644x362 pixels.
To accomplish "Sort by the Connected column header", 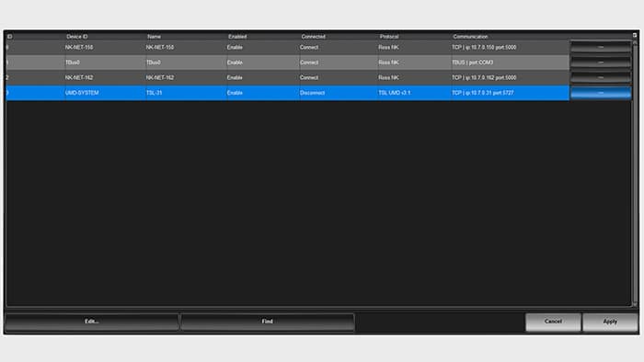I will click(x=313, y=37).
